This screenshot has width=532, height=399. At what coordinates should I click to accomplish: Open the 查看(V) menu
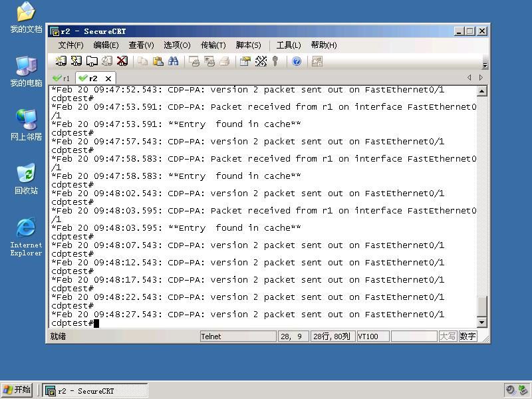(141, 45)
